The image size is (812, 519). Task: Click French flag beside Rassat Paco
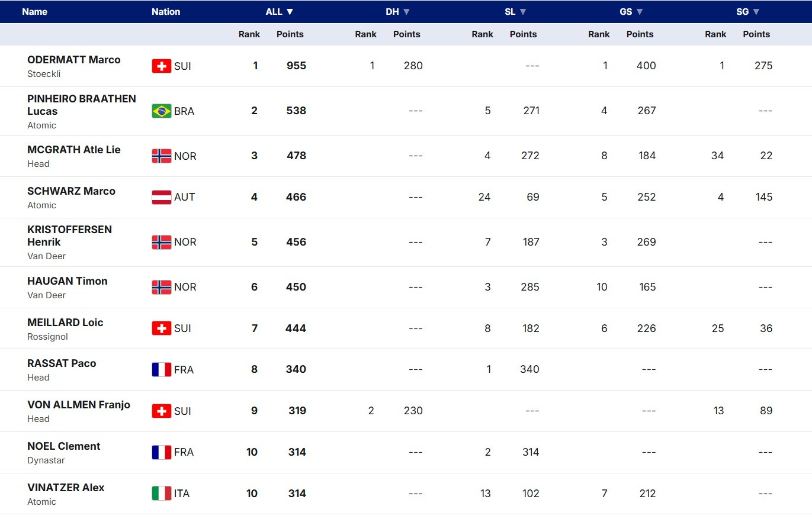pos(161,369)
